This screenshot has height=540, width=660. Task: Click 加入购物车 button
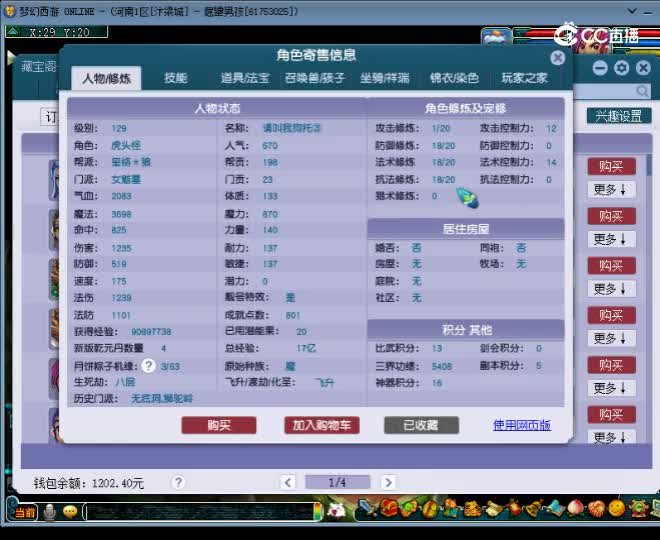click(322, 425)
